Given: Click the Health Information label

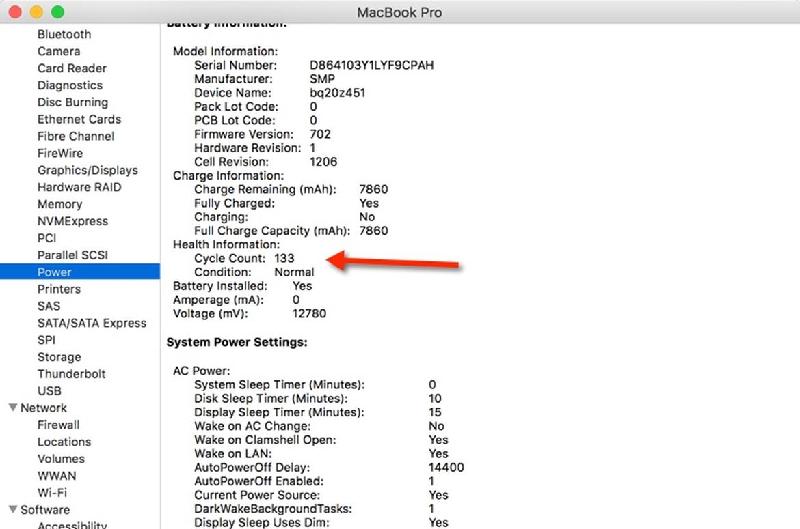Looking at the screenshot, I should [227, 244].
